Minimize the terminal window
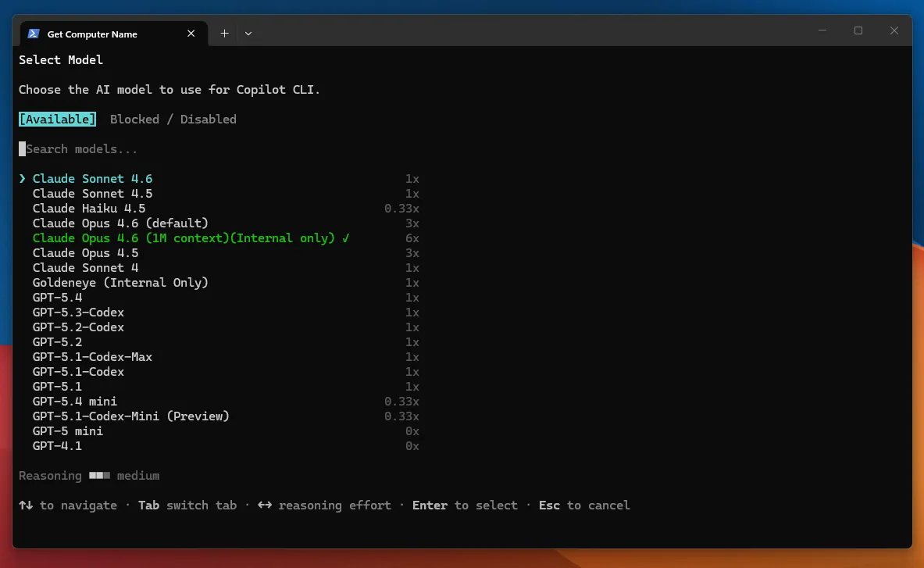The image size is (924, 568). (x=822, y=31)
